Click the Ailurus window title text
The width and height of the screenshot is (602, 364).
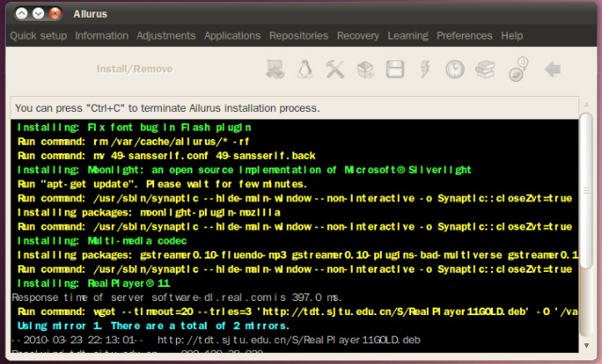(90, 14)
